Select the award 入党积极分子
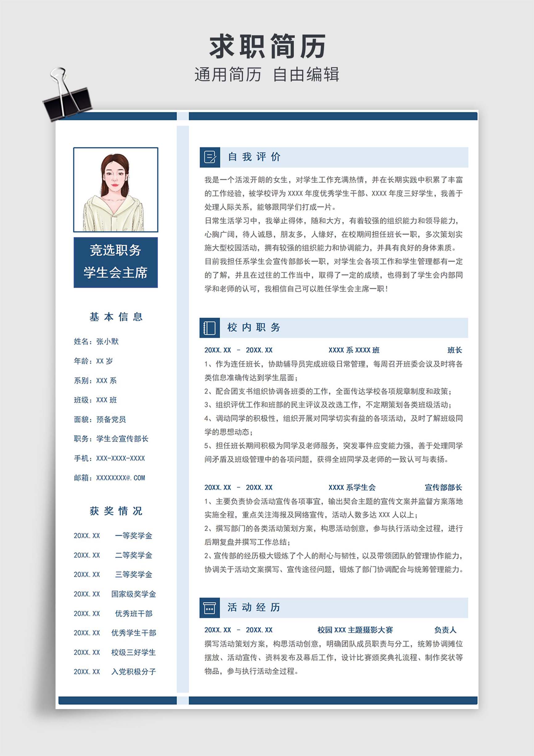 pos(133,671)
